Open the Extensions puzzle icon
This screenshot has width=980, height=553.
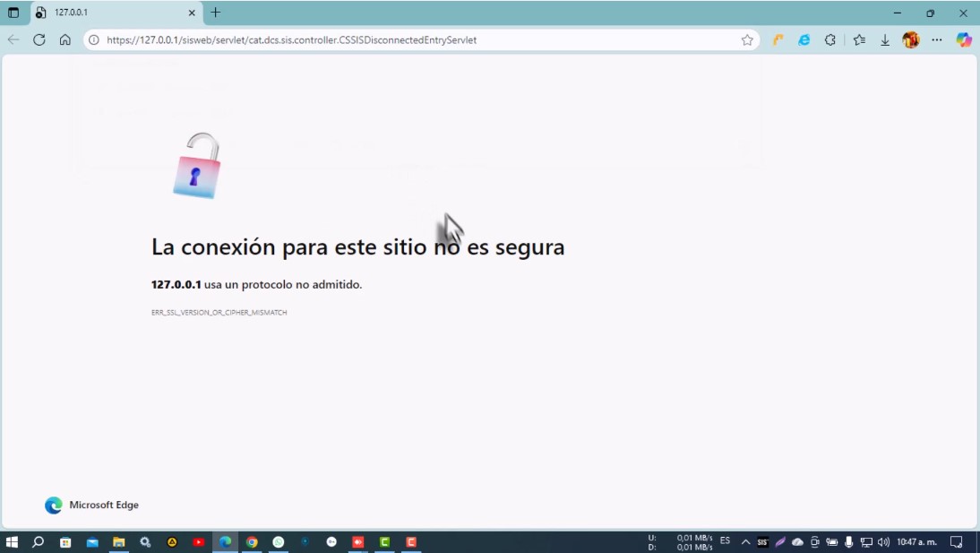[x=830, y=39]
